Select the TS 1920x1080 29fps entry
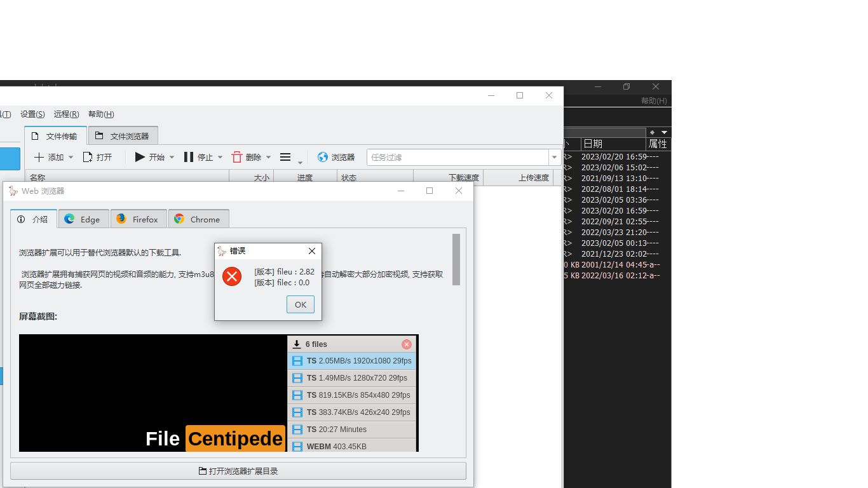Image resolution: width=868 pixels, height=488 pixels. [353, 360]
